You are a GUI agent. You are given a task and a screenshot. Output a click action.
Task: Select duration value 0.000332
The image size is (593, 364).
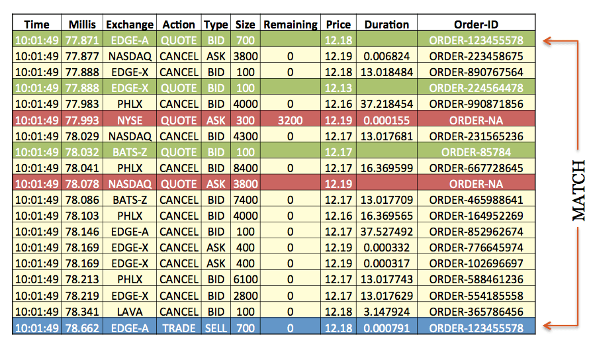point(387,248)
